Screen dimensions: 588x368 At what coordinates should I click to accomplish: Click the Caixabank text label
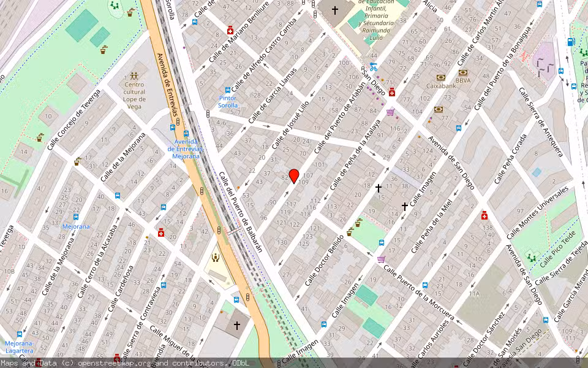[x=441, y=86]
